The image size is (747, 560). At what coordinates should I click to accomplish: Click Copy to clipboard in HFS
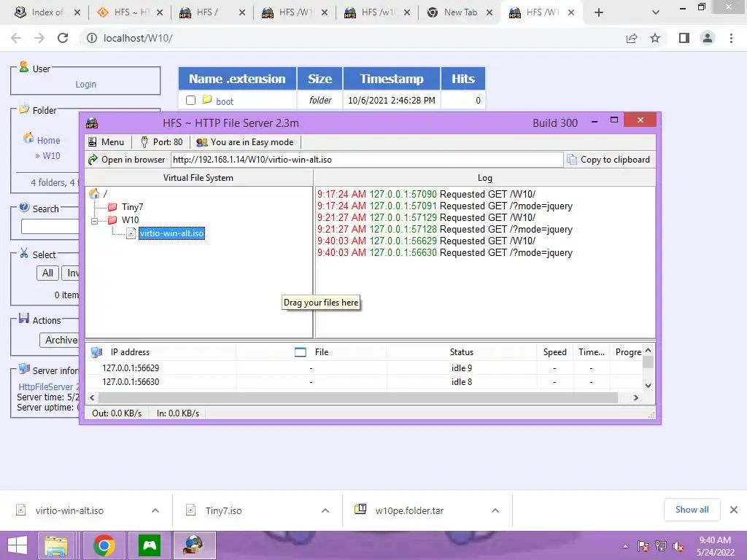pos(608,160)
